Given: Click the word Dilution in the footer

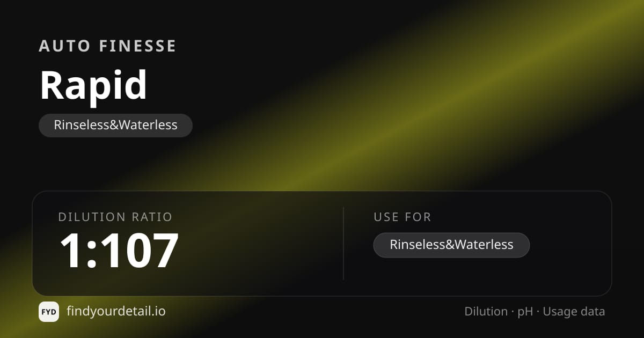Looking at the screenshot, I should pyautogui.click(x=486, y=312).
